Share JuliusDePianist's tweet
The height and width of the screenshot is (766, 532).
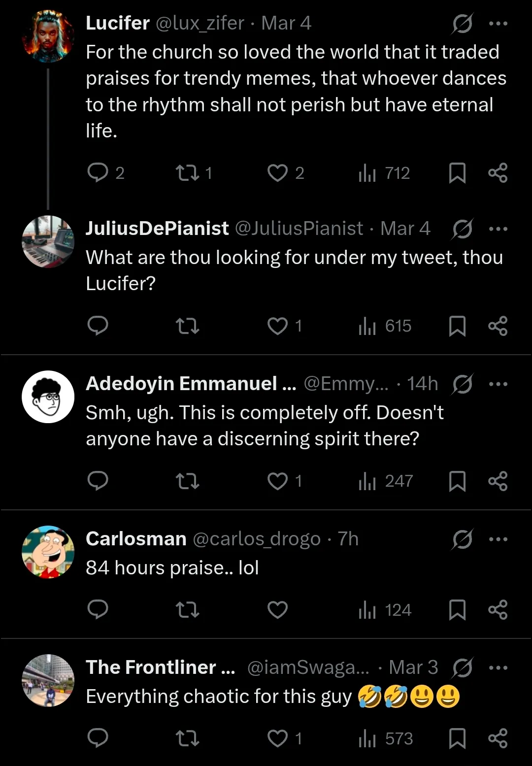pyautogui.click(x=498, y=326)
